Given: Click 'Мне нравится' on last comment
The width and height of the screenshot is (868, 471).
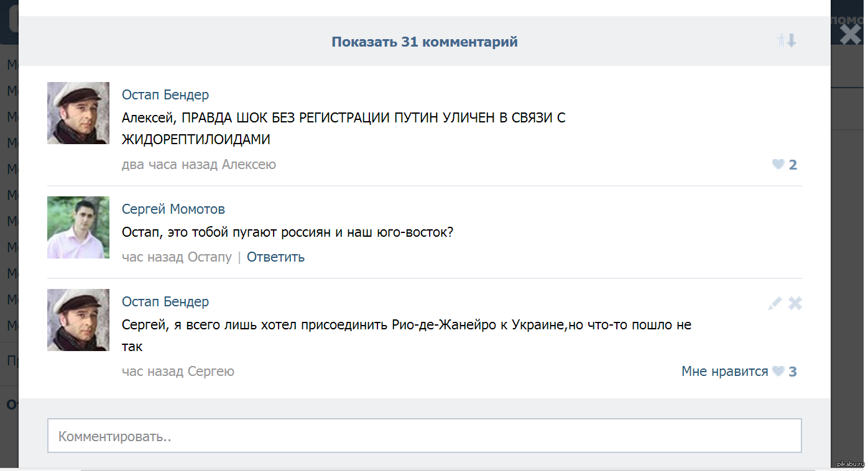Looking at the screenshot, I should tap(725, 372).
